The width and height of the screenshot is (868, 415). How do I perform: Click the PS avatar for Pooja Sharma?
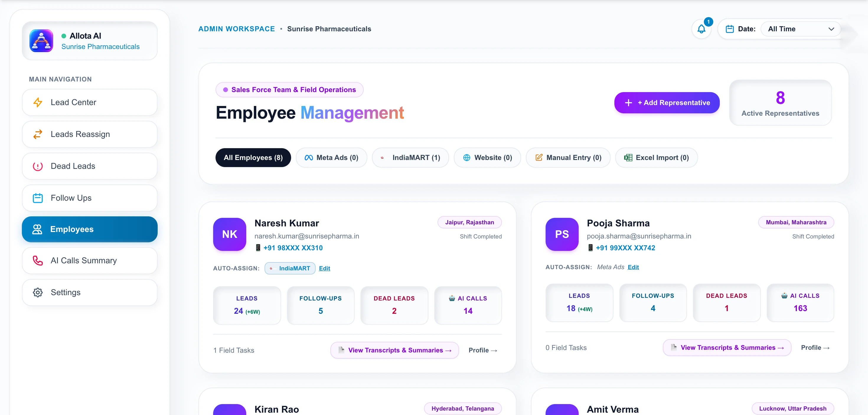[x=562, y=234]
